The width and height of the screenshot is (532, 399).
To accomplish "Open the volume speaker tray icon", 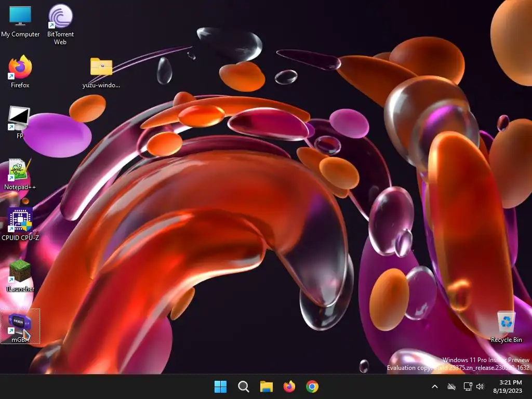I will [x=480, y=387].
